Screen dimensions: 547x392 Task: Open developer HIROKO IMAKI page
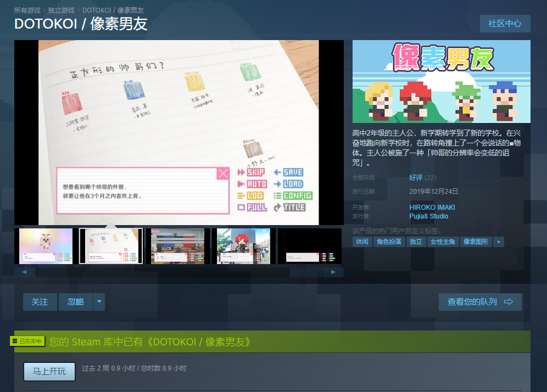pyautogui.click(x=432, y=207)
